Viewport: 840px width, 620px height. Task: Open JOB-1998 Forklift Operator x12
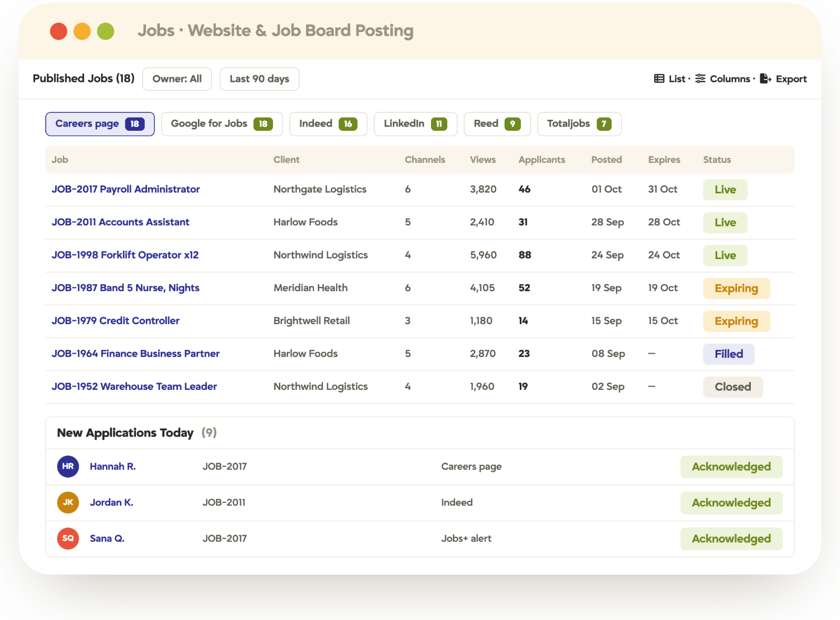coord(125,255)
